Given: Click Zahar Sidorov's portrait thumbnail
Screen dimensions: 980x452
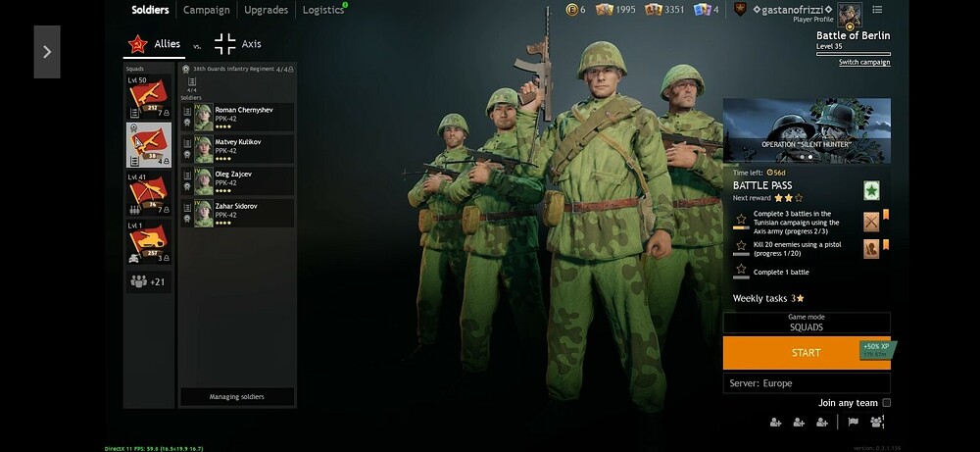Looking at the screenshot, I should [204, 213].
